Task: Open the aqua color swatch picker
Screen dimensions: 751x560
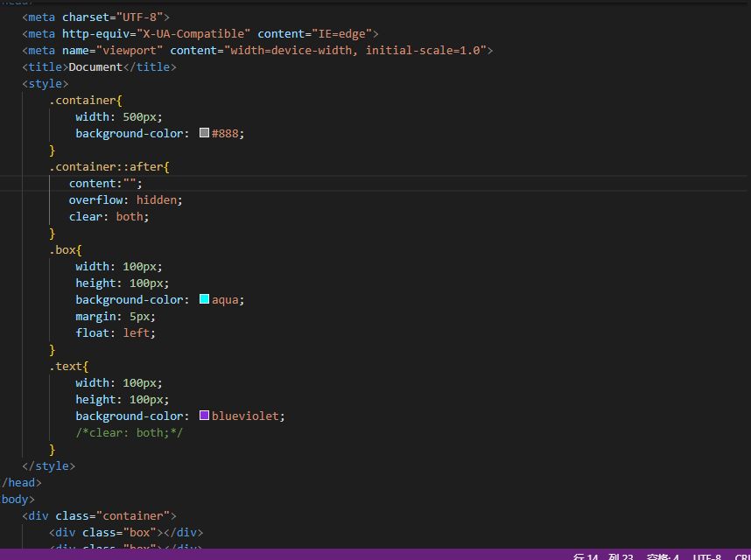Action: tap(204, 299)
